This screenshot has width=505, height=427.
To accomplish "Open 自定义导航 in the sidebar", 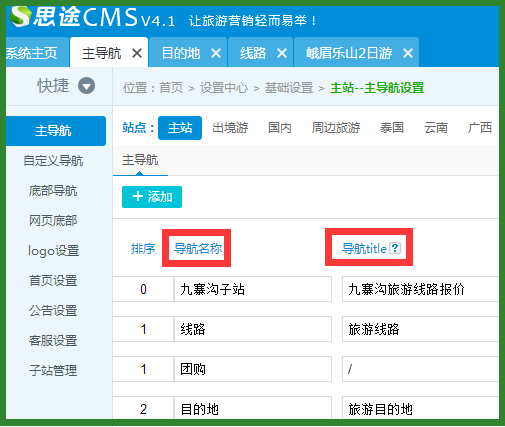I will tap(53, 161).
